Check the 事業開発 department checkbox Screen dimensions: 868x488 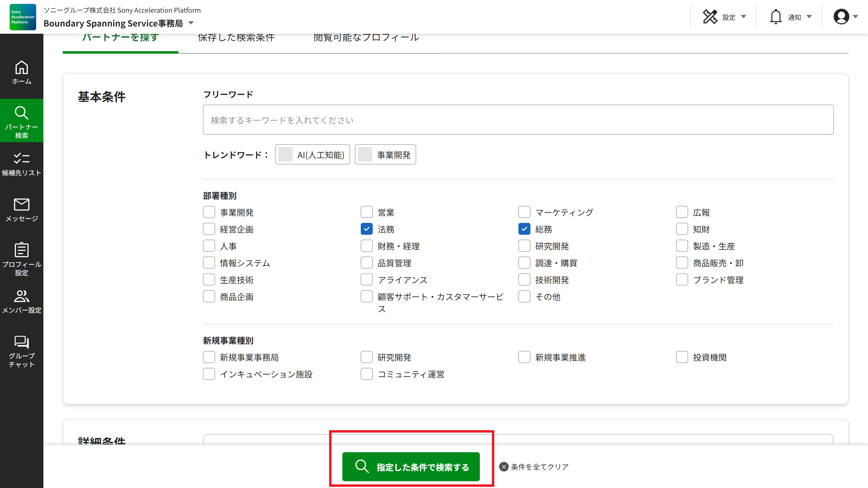click(209, 212)
